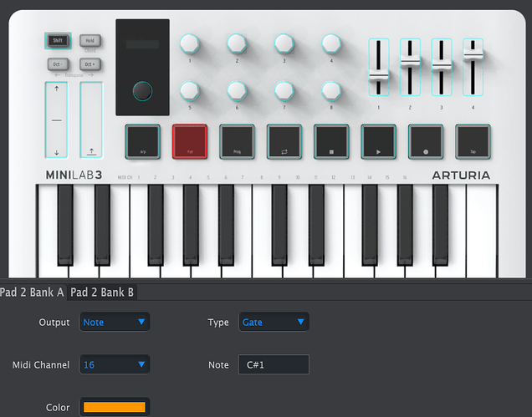Switch to Pad 2 Bank A tab
The width and height of the screenshot is (532, 417).
pyautogui.click(x=32, y=292)
